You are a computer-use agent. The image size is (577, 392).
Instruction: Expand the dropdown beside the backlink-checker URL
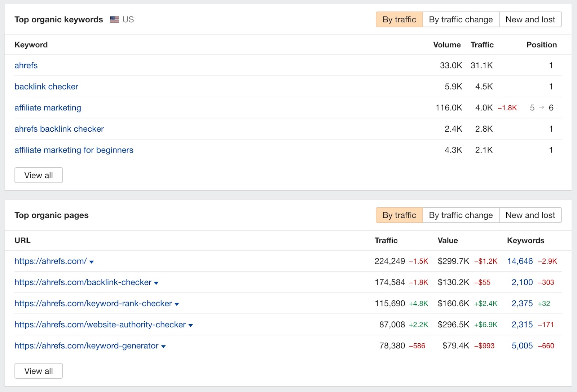[x=156, y=283]
